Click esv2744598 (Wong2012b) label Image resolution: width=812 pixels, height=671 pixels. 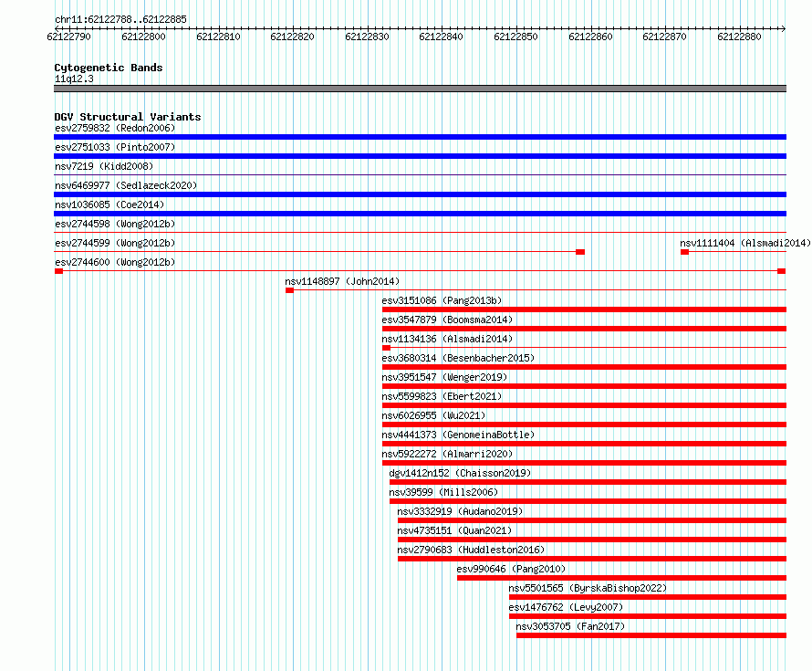(115, 224)
